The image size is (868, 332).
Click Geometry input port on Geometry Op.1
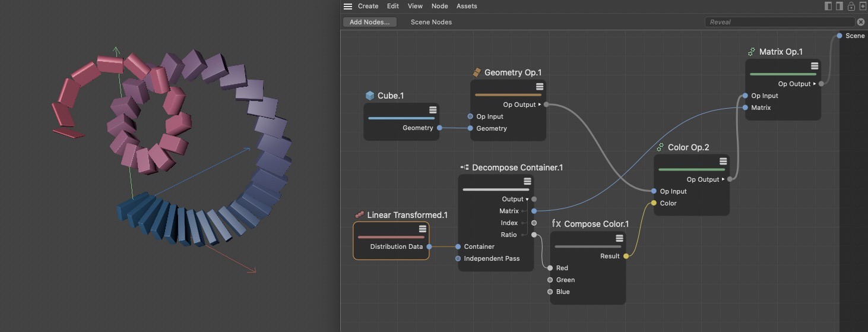click(470, 128)
